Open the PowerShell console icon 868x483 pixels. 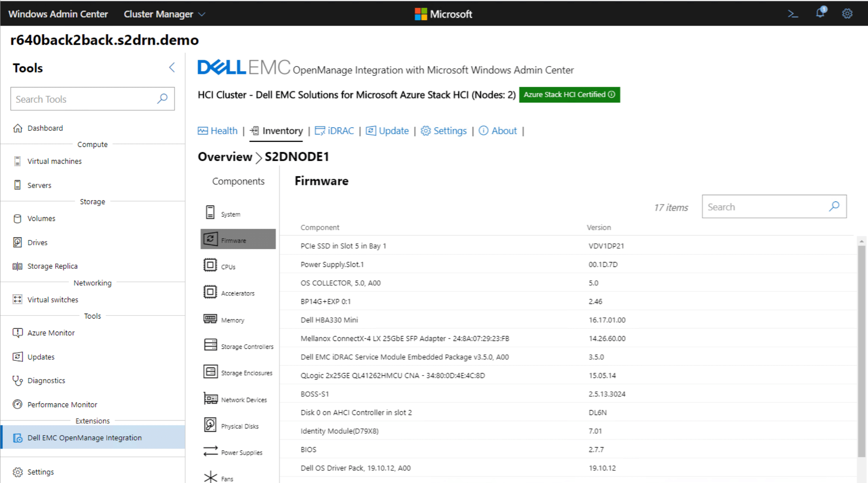[x=792, y=14]
